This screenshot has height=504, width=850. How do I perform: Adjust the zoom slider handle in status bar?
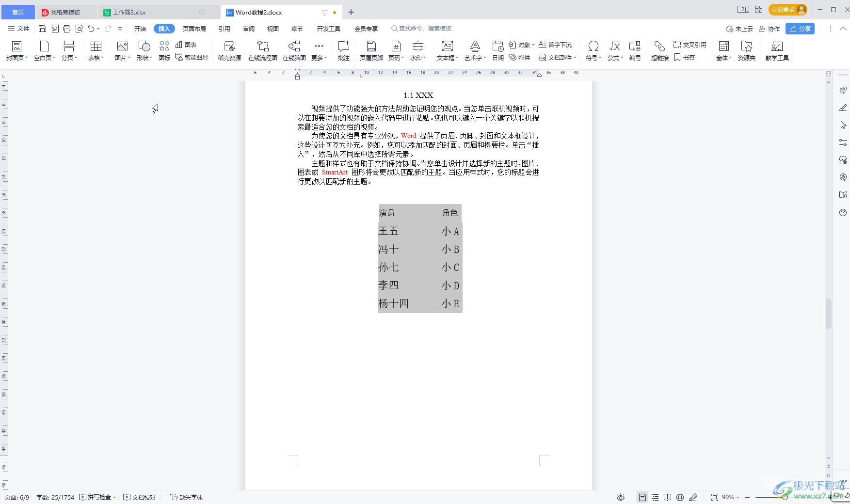[x=785, y=497]
